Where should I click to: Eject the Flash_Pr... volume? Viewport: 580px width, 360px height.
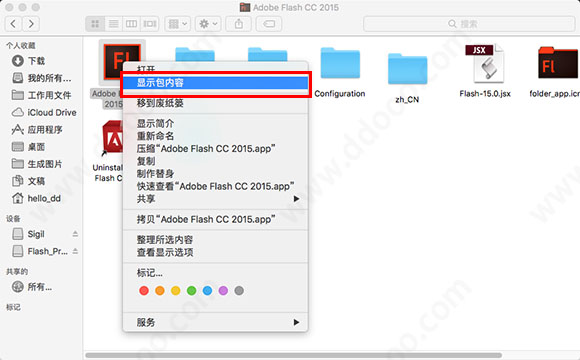click(75, 251)
